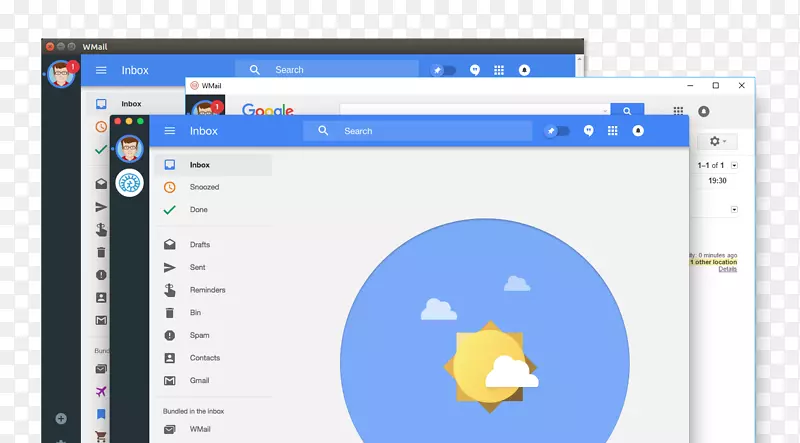This screenshot has height=443, width=800.
Task: Click the Hangouts chat icon in front window
Action: 588,131
